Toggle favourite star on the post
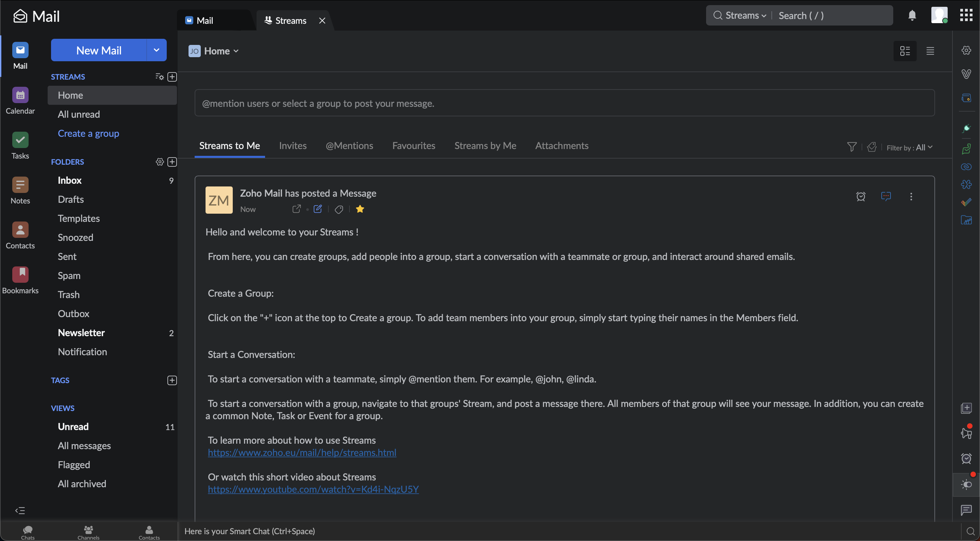 click(360, 209)
